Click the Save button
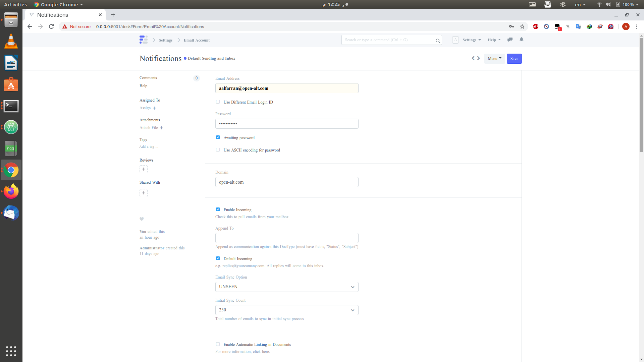 pyautogui.click(x=514, y=58)
